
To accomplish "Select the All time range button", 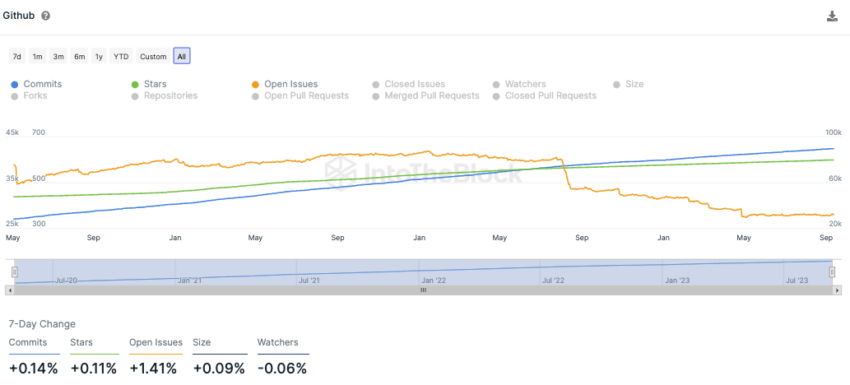I will click(x=182, y=56).
